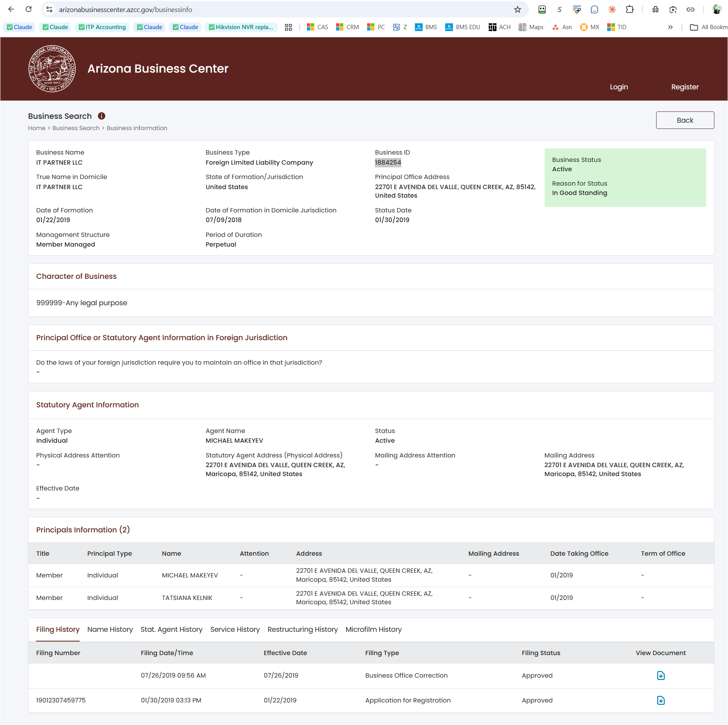Screen dimensions: 728x725
Task: Open the Maps bookmark
Action: pos(531,27)
